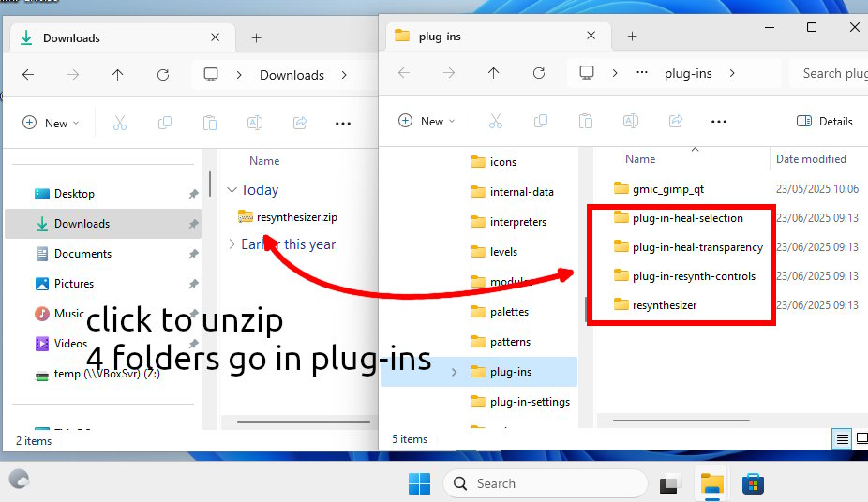Expand the Earlier this year group
The image size is (868, 502).
(232, 244)
